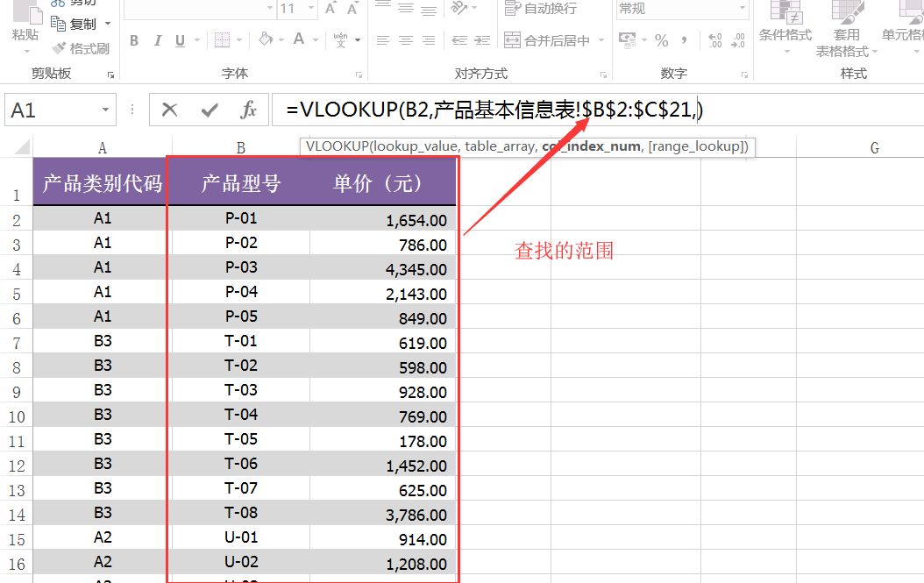Toggle Italic formatting
This screenshot has height=583, width=924.
pyautogui.click(x=157, y=40)
